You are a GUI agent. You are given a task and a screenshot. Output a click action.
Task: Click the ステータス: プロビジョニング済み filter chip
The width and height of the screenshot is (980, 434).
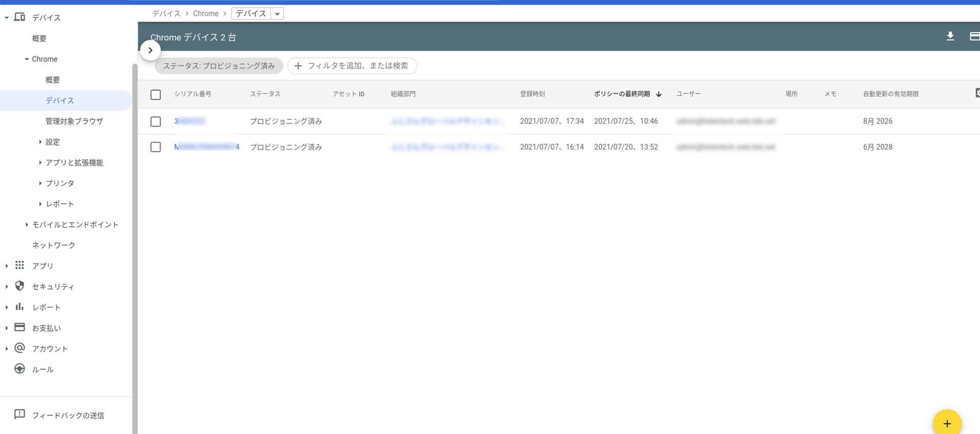(218, 66)
